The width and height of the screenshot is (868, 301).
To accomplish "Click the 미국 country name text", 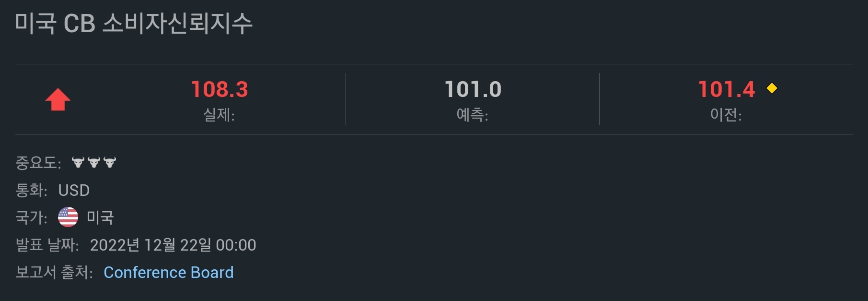I will click(100, 217).
